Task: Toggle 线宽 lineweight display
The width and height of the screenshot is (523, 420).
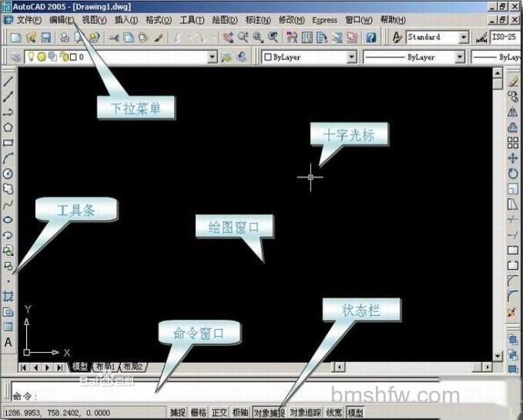Action: coord(334,412)
